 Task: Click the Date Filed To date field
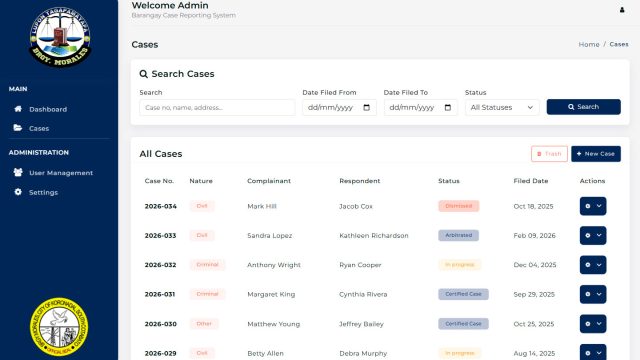click(x=420, y=107)
